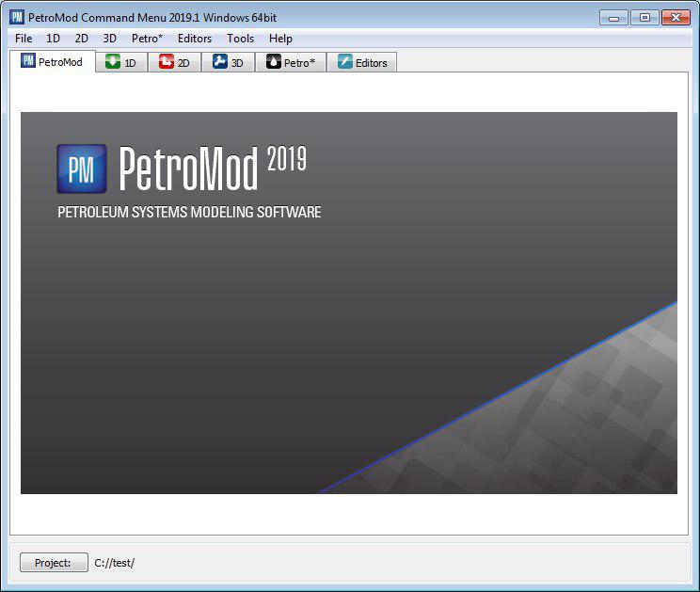Viewport: 700px width, 592px height.
Task: Open the 2D menu in menu bar
Action: 81,39
